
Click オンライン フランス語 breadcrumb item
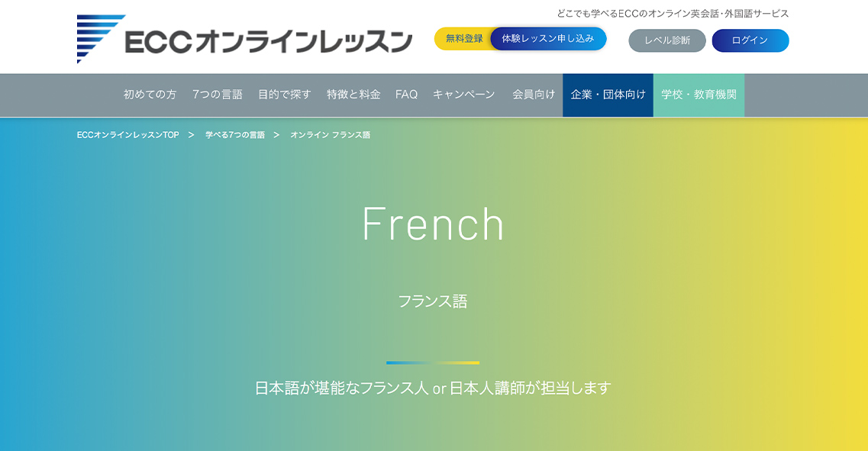[330, 135]
